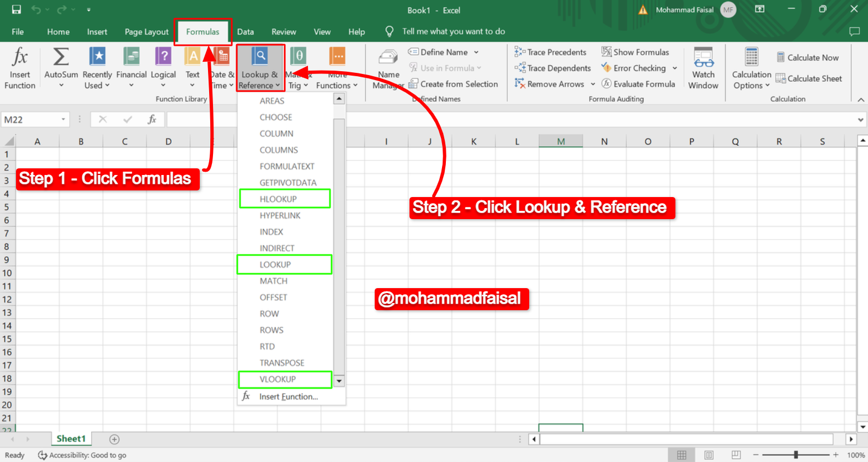Open the Watch Window
Viewport: 868px width, 462px height.
coord(704,68)
